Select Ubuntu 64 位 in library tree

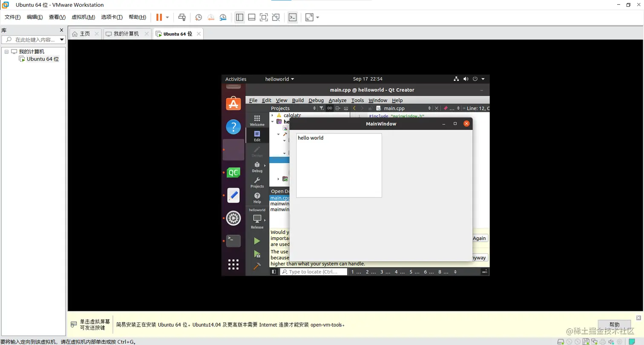point(43,59)
